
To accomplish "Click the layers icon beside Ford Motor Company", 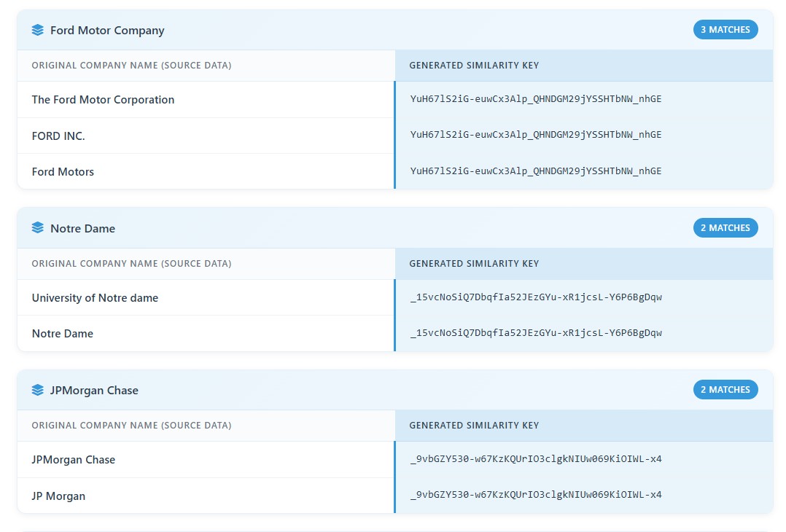I will click(38, 30).
